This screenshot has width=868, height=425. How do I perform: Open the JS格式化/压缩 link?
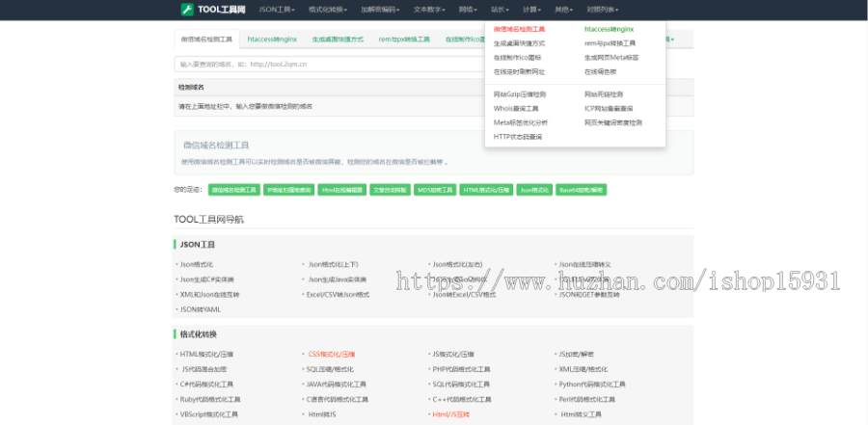[x=453, y=355]
